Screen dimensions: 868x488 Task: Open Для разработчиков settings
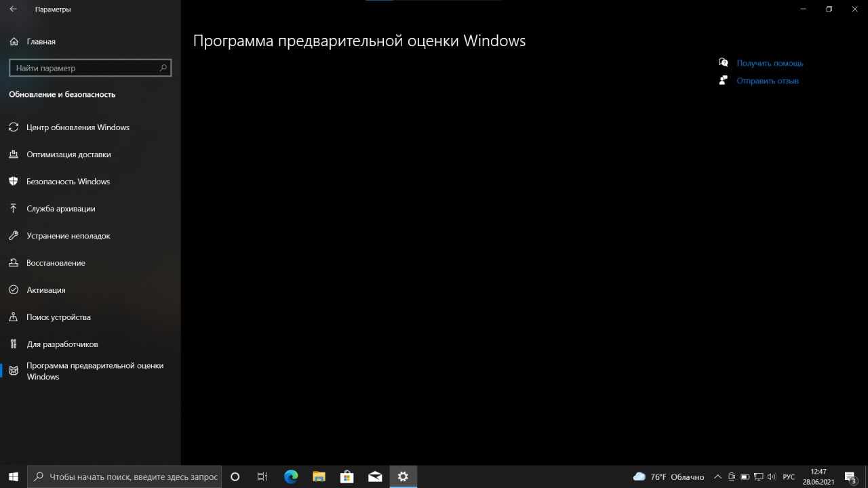[90, 344]
